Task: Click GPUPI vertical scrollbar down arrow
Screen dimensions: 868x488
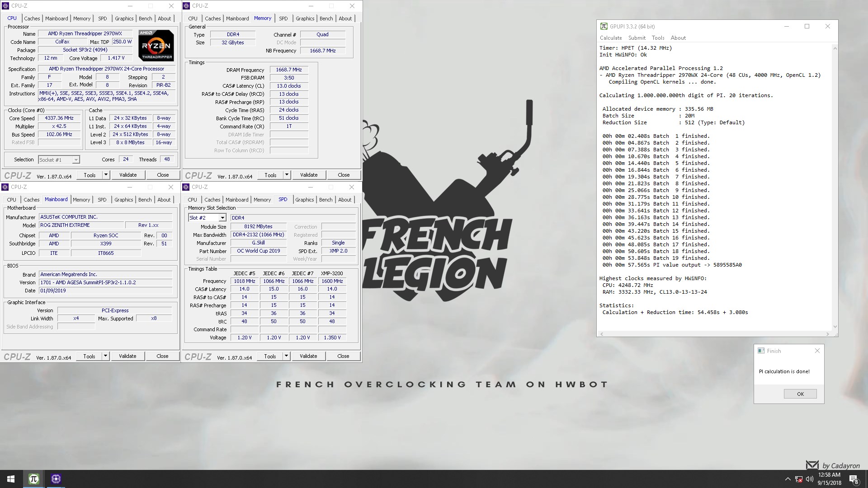Action: pos(835,327)
